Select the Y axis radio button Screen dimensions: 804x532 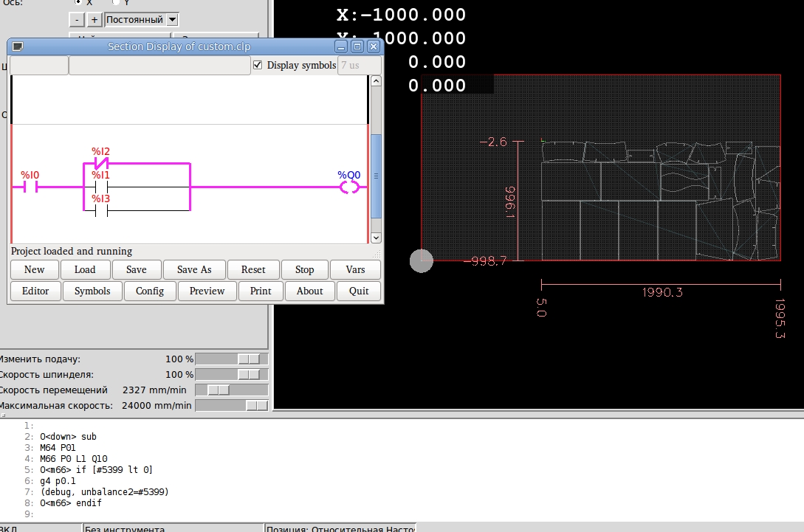(116, 2)
